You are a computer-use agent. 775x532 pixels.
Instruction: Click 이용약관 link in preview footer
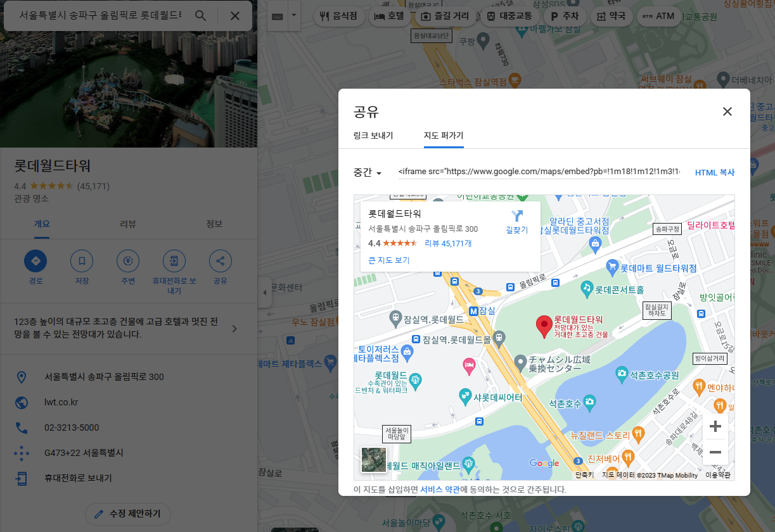[718, 475]
